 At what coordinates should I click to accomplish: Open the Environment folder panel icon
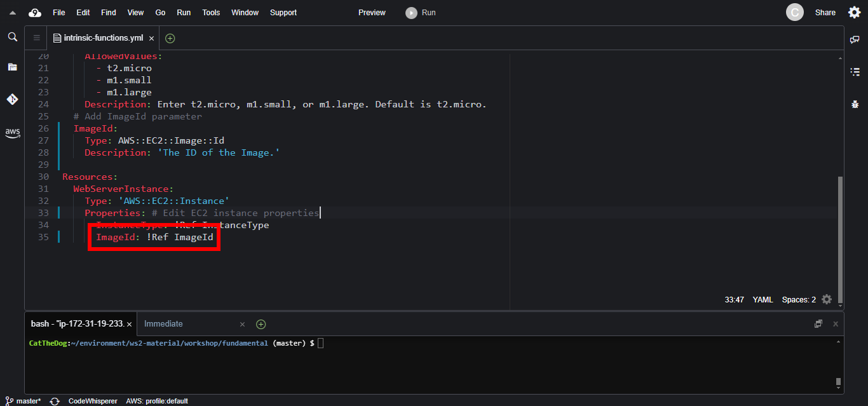coord(12,67)
